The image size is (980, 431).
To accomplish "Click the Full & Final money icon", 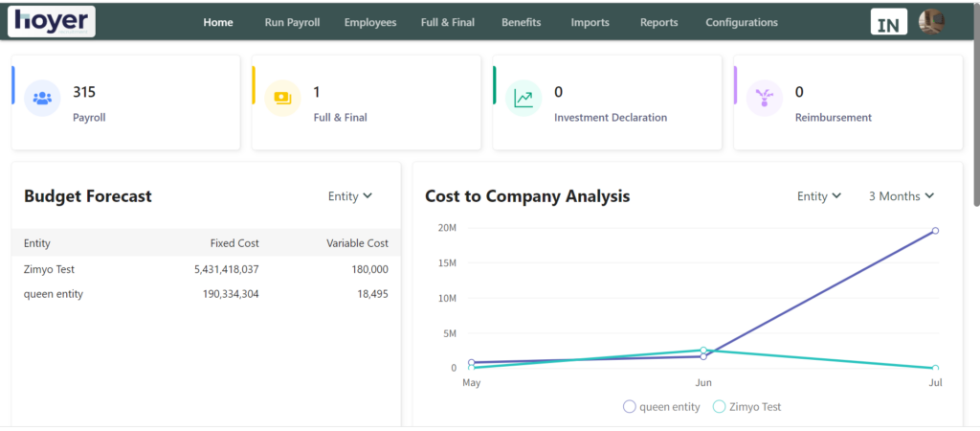I will (282, 98).
